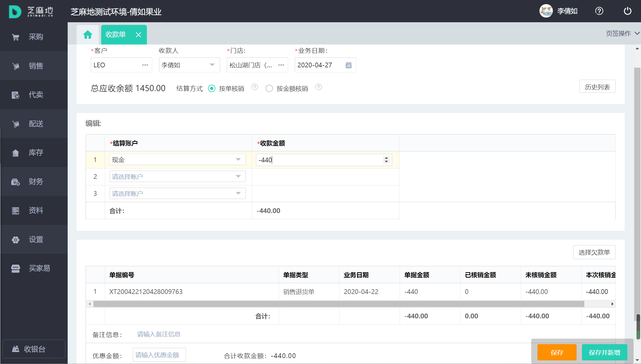This screenshot has width=641, height=364.
Task: Open the 现金 account dropdown
Action: 238,160
